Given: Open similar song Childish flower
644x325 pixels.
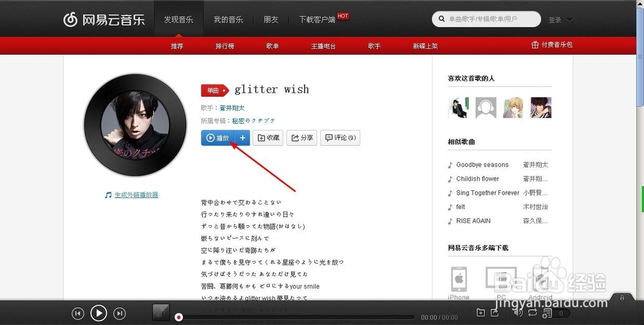Looking at the screenshot, I should coord(477,179).
